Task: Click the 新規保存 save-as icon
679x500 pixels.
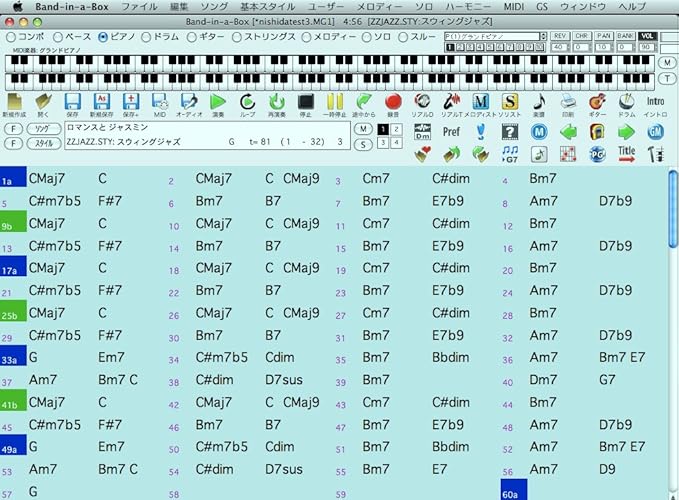Action: [101, 105]
